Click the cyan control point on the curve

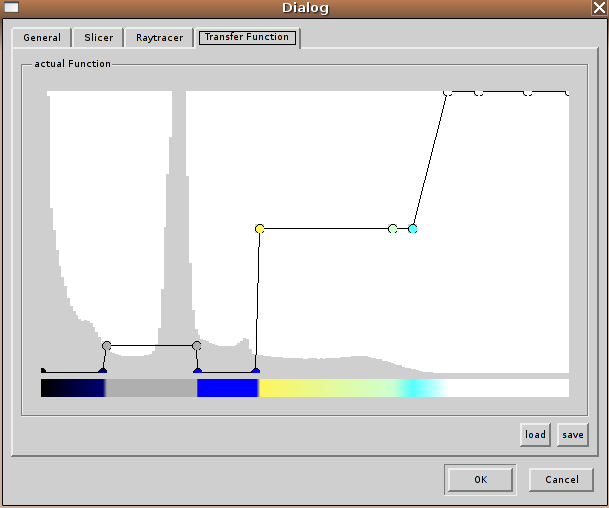(412, 229)
